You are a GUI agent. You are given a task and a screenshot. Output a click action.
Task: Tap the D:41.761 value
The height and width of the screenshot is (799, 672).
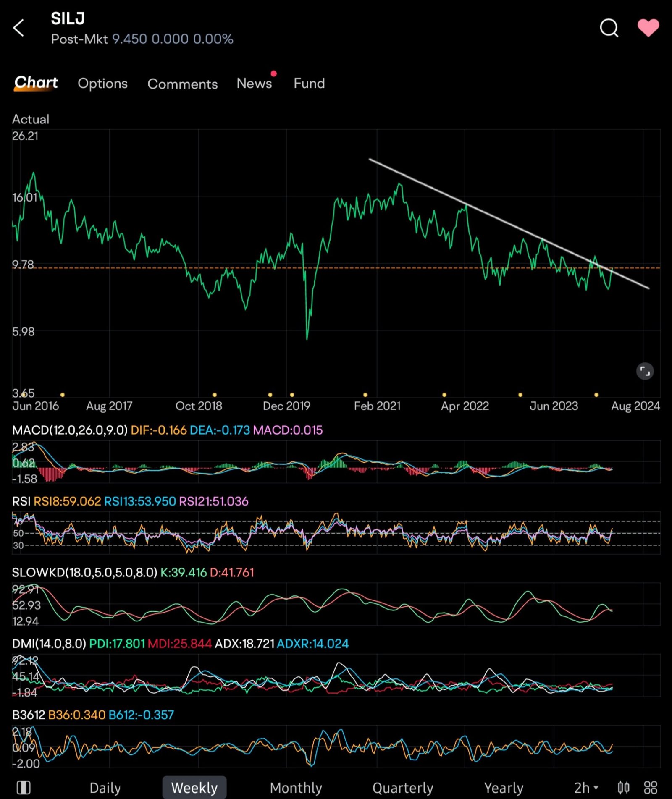click(232, 572)
